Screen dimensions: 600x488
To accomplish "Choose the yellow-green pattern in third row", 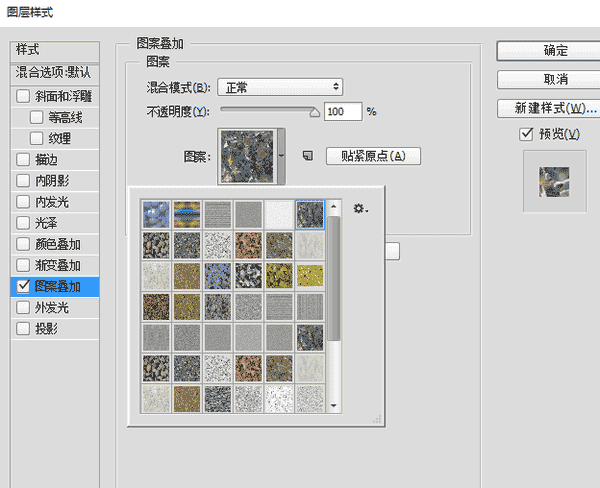I will (x=311, y=276).
